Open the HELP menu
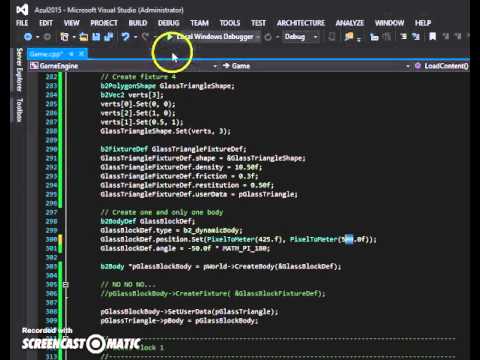Screen dimensions: 480x360 tap(423, 23)
